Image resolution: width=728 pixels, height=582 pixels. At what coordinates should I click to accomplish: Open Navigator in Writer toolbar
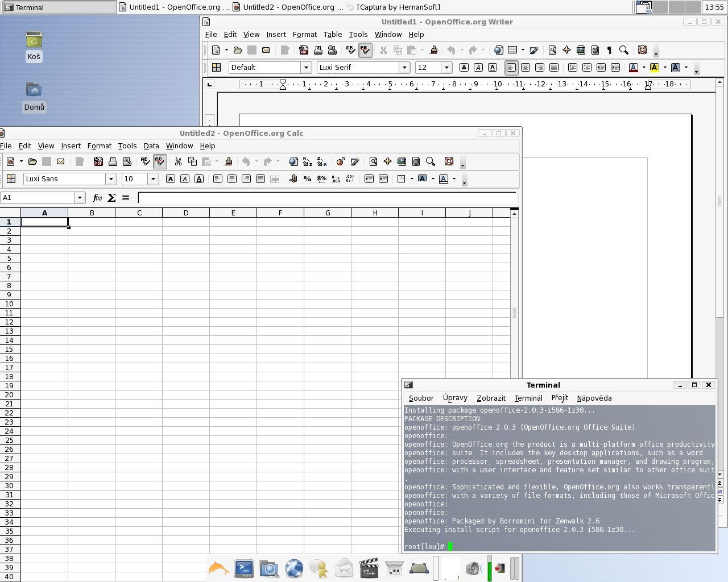click(566, 50)
